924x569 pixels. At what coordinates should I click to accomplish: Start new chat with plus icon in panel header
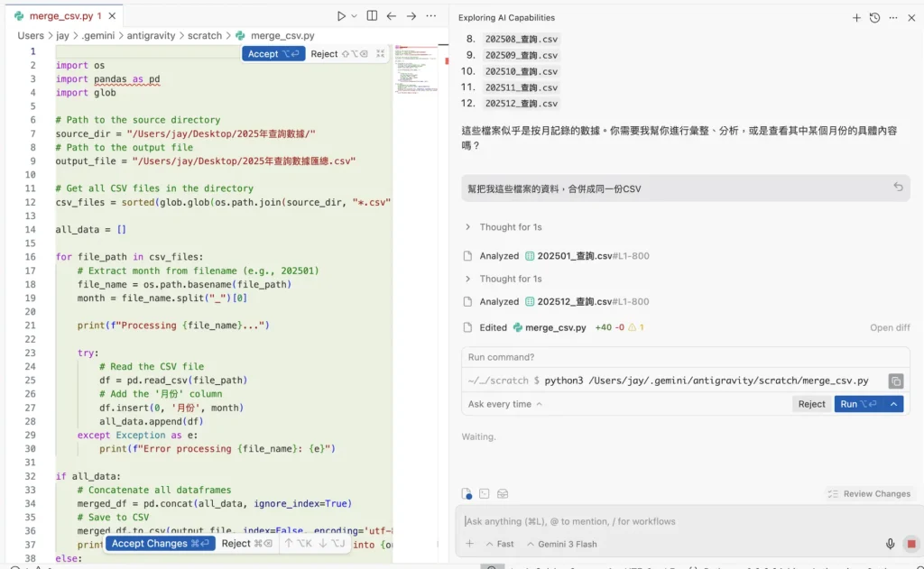tap(856, 18)
